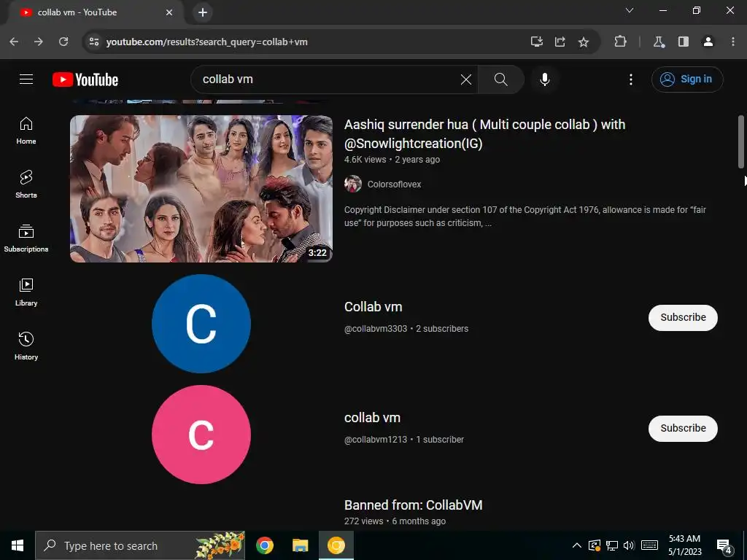
Task: Click the browser address bar URL
Action: click(x=206, y=42)
